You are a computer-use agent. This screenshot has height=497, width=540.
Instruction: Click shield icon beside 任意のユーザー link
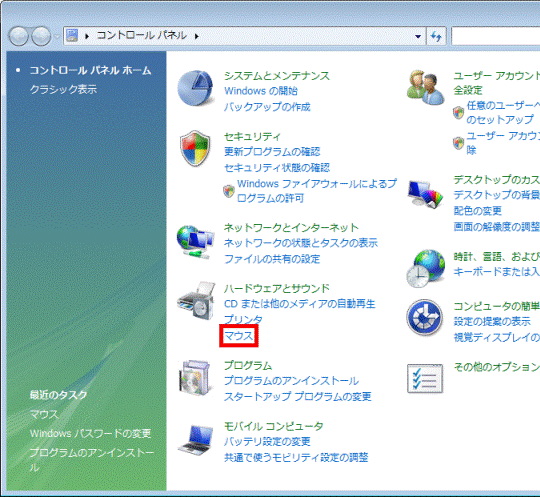tap(458, 112)
